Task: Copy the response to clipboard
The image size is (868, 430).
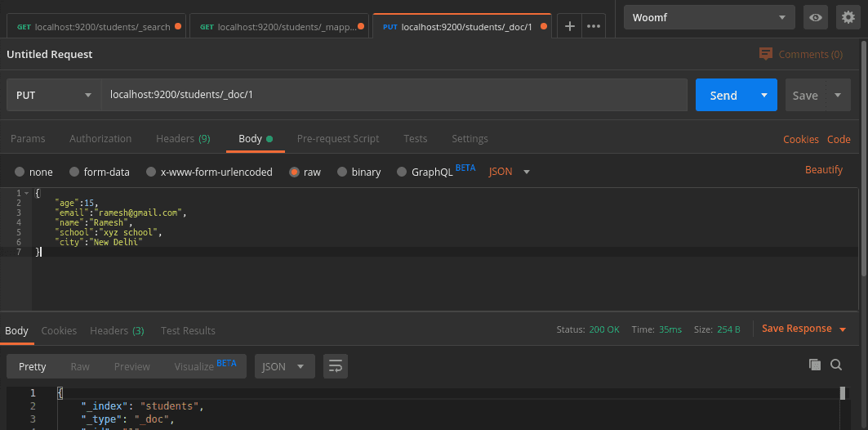Action: tap(814, 365)
